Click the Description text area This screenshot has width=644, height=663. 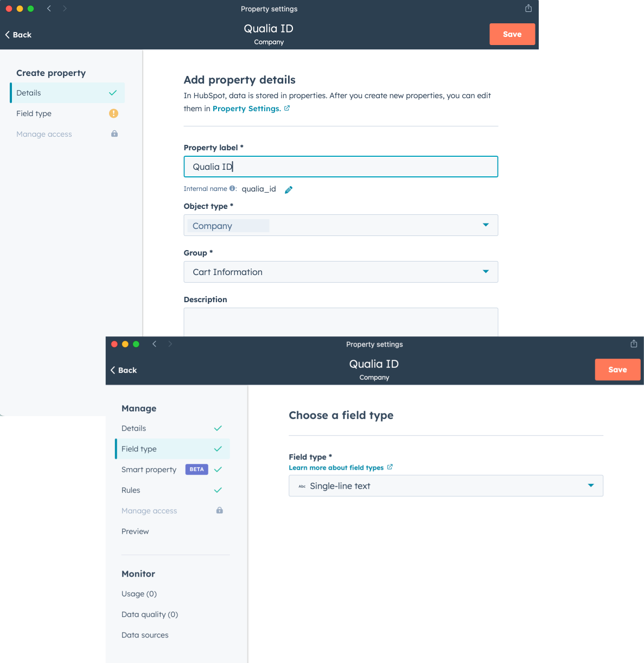pyautogui.click(x=341, y=322)
